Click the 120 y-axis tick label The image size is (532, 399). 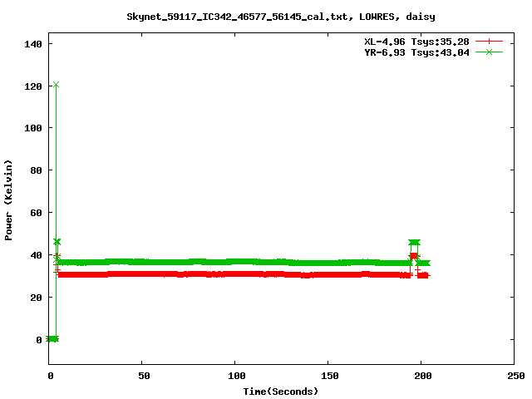(x=33, y=86)
